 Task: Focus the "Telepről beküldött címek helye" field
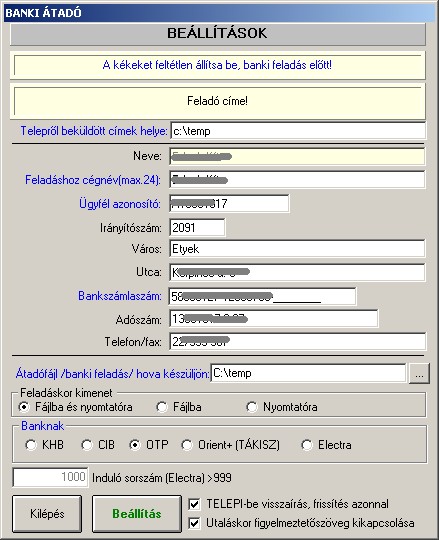298,131
